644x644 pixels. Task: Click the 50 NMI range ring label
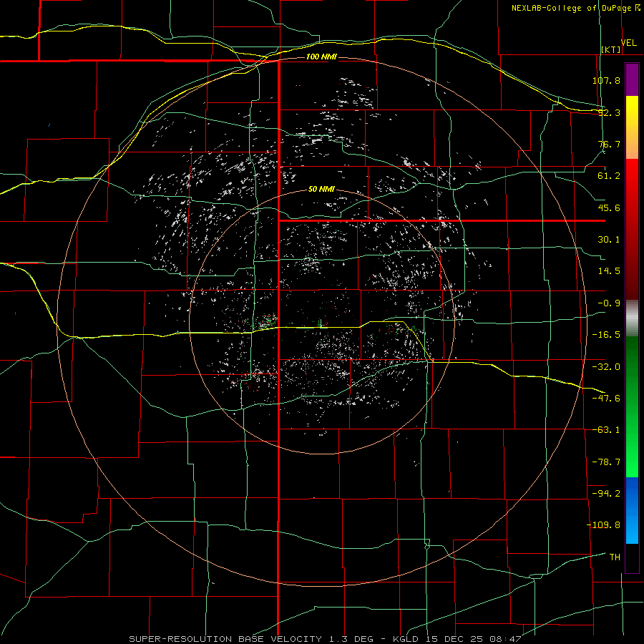click(321, 190)
